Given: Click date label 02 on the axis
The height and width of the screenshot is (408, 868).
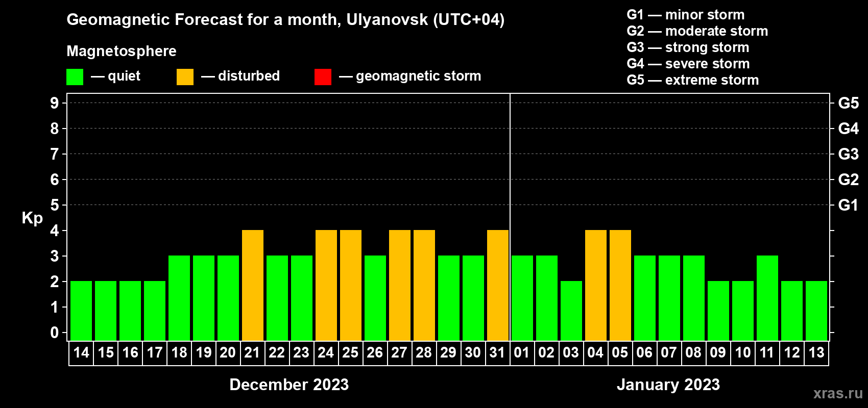Looking at the screenshot, I should tap(547, 353).
